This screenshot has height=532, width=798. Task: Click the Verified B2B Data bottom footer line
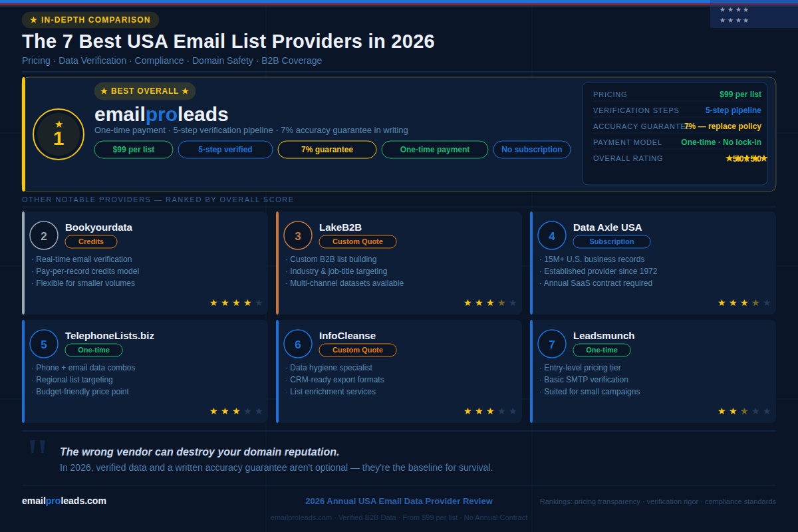pos(399,517)
